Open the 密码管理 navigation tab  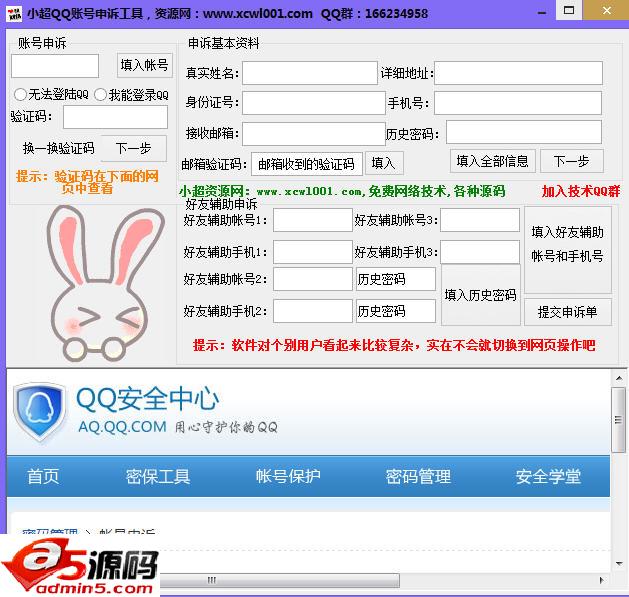(418, 477)
